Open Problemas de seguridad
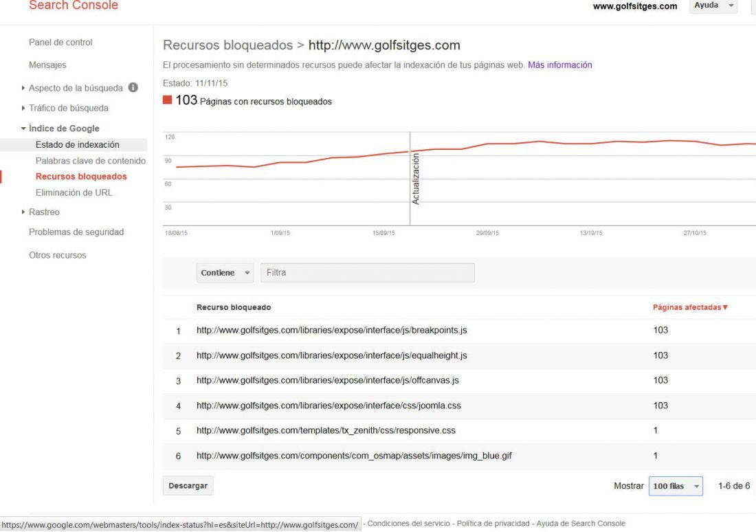Viewport: 756px width, 532px height. [76, 232]
